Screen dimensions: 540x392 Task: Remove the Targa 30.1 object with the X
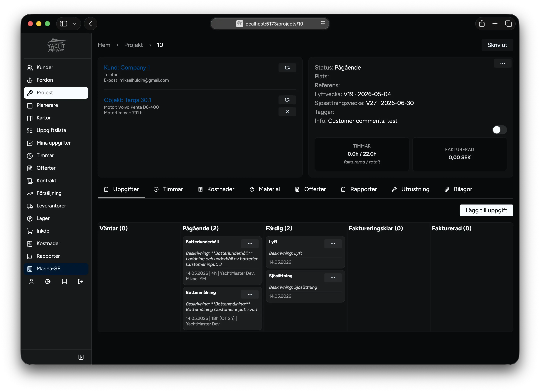click(x=287, y=112)
